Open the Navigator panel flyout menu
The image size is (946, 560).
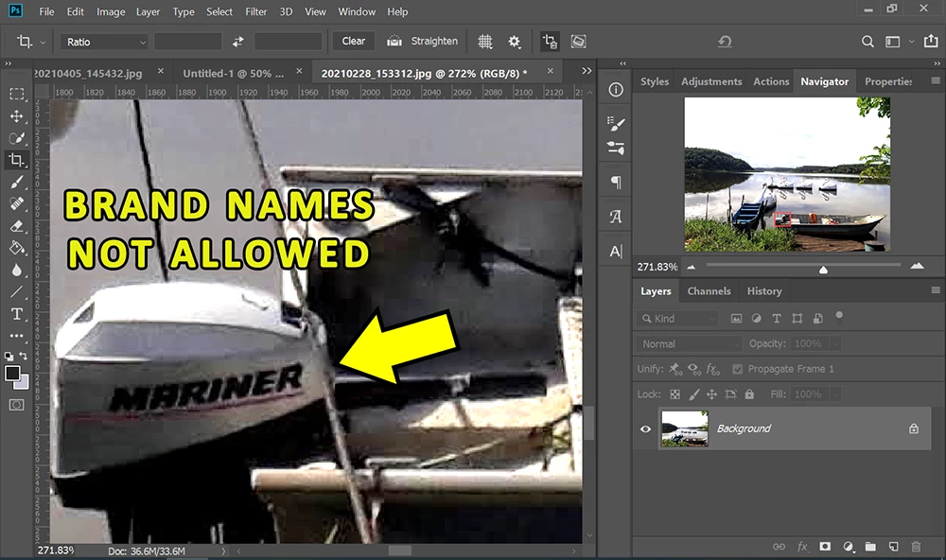point(936,80)
